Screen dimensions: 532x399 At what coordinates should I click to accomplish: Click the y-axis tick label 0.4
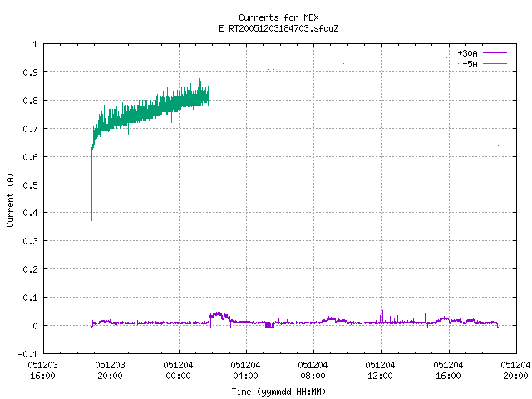tap(30, 213)
